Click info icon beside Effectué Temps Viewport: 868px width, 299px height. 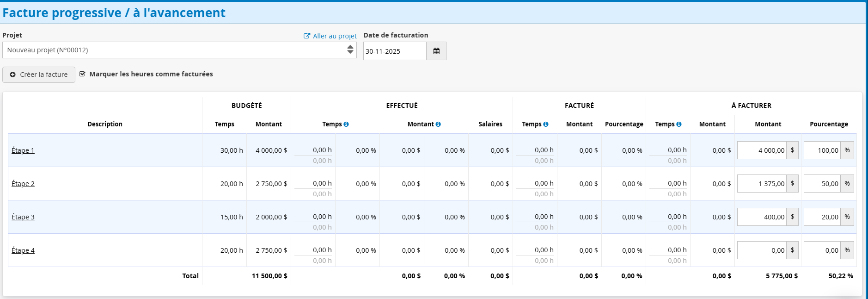click(346, 125)
